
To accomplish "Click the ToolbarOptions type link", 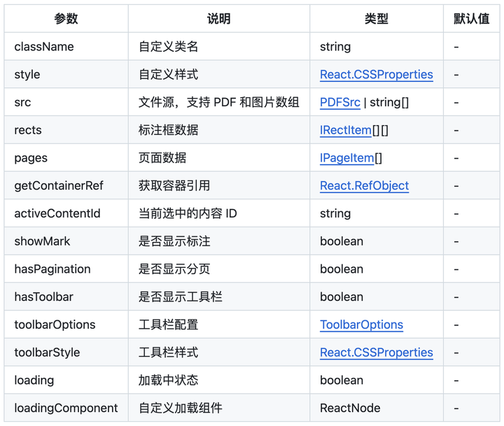I will (361, 325).
